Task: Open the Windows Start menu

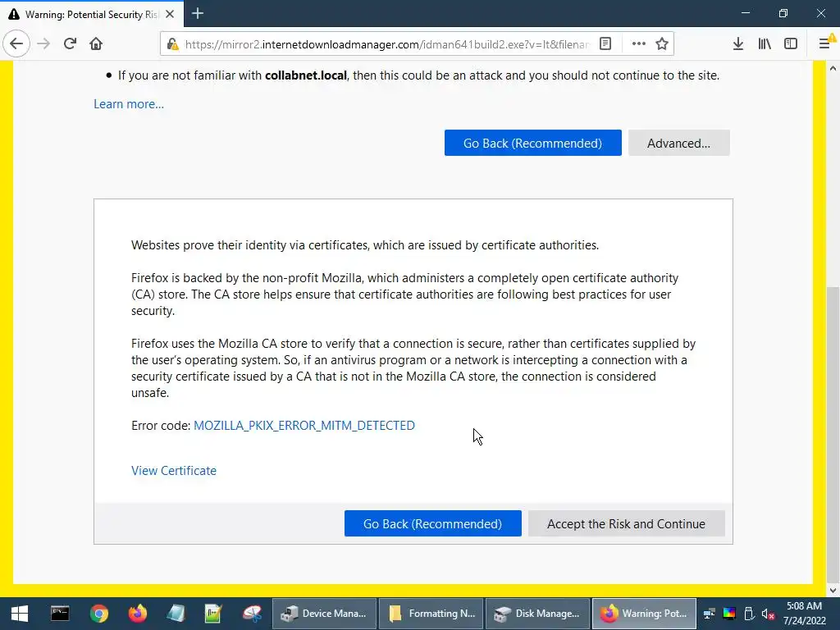Action: click(20, 614)
